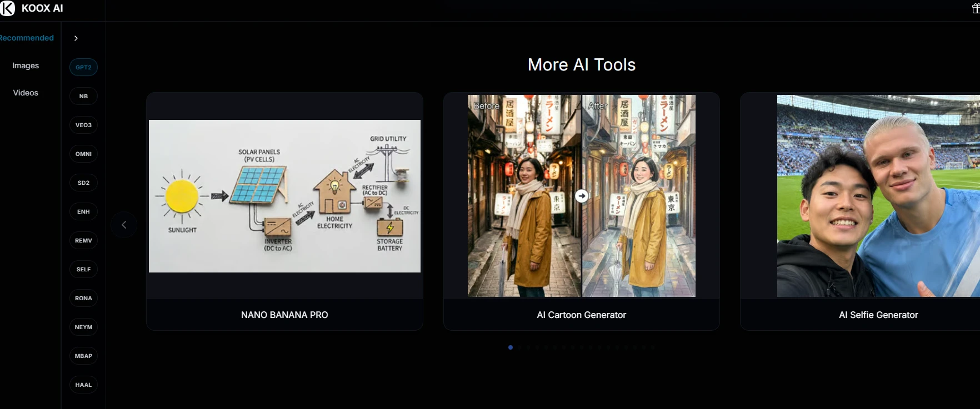The image size is (980, 409).
Task: Open the gift icon in top bar
Action: tap(976, 9)
